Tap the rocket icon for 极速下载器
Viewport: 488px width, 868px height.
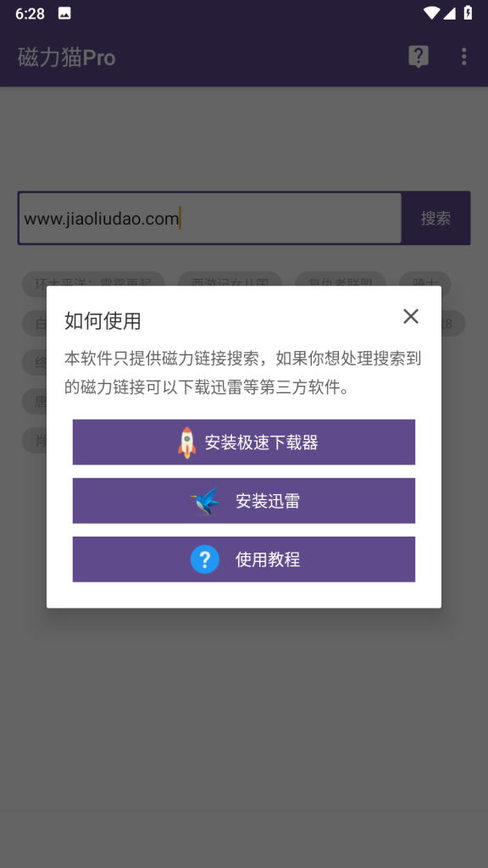tap(187, 442)
